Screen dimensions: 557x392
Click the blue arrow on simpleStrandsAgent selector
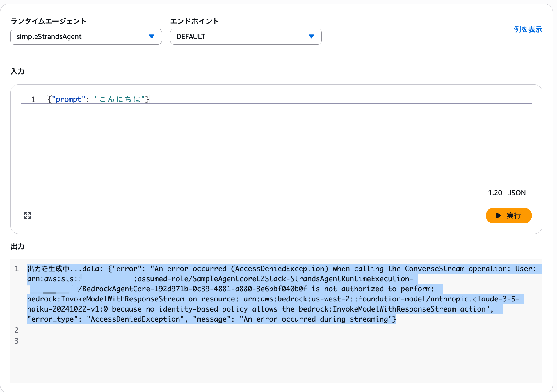point(152,36)
